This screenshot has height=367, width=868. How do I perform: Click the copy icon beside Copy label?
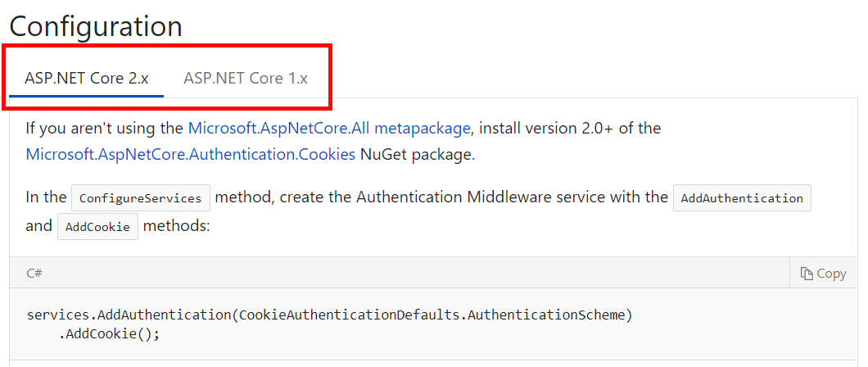point(807,274)
